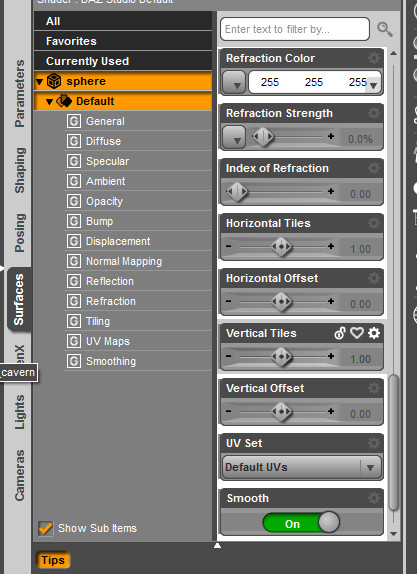Select the Favorites filter
The width and height of the screenshot is (417, 574).
click(123, 41)
